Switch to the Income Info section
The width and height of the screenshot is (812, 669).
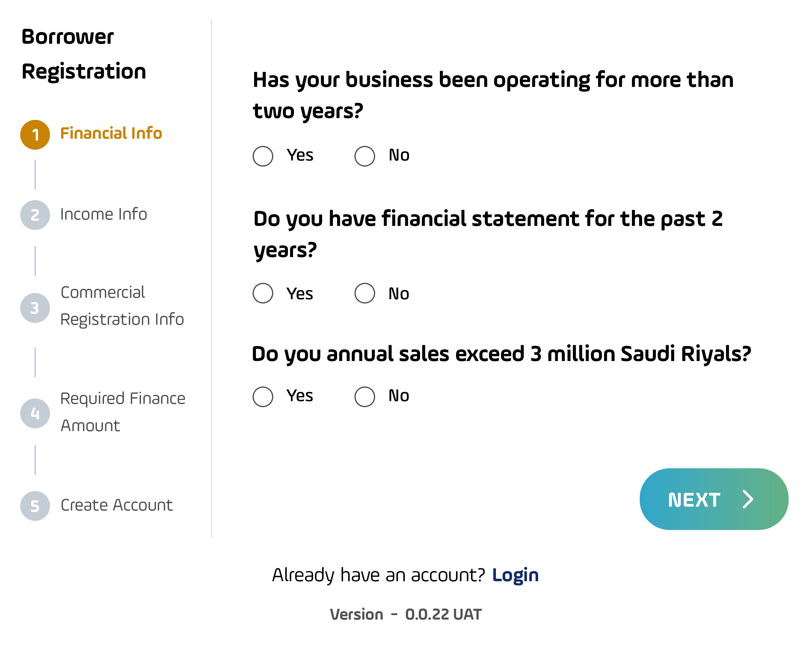point(103,215)
